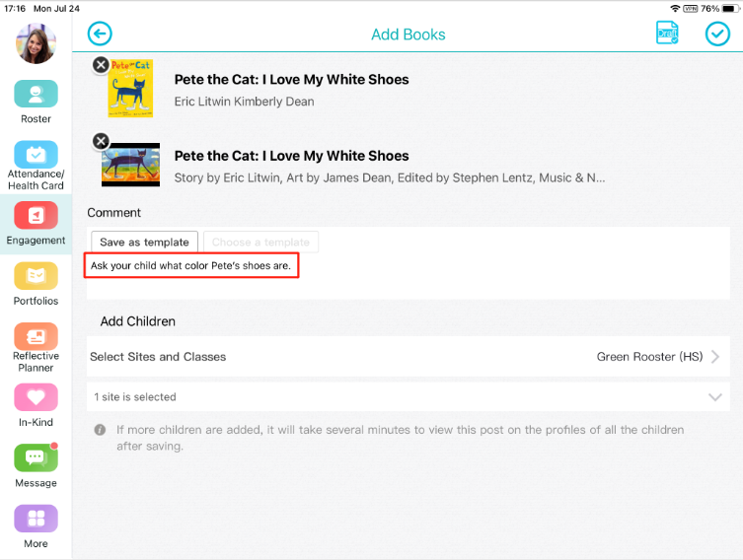Save post as Draft icon
Viewport: 743px width, 560px height.
pyautogui.click(x=667, y=34)
